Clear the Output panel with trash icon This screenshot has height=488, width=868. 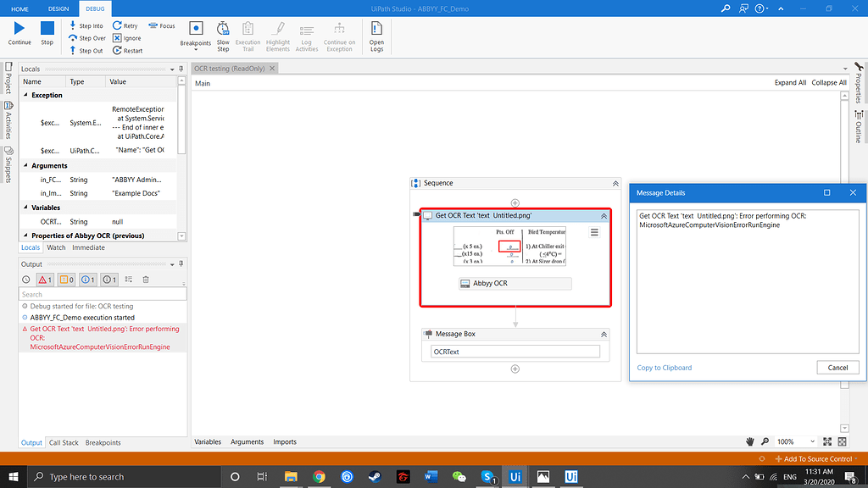145,279
